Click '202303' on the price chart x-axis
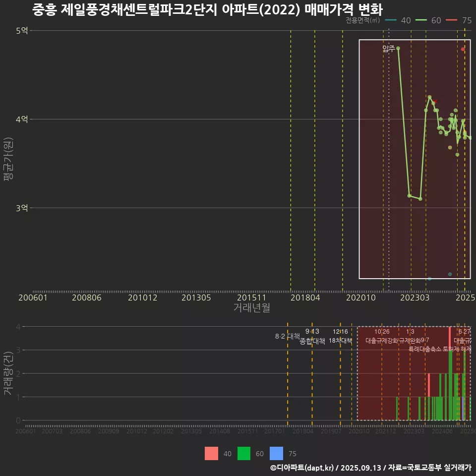The image size is (476, 476). point(415,297)
